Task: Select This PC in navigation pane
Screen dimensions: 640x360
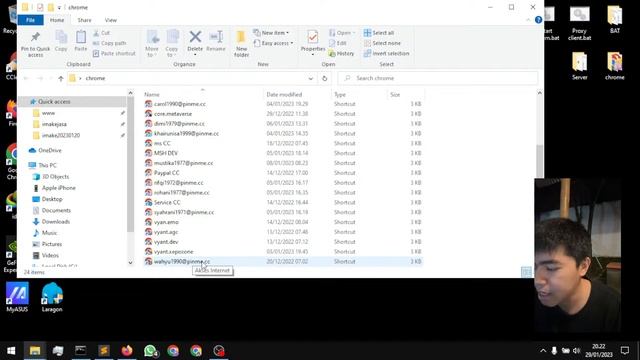Action: 47,165
